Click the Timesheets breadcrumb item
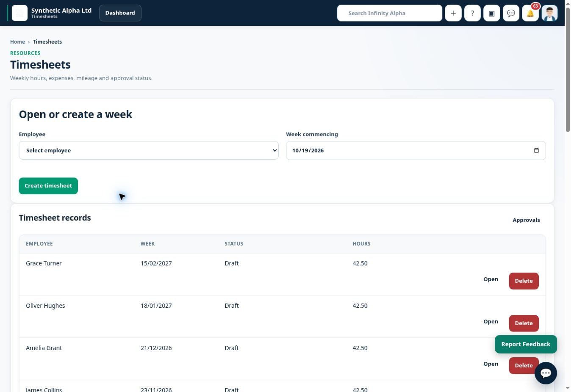Screen dimensions: 571x392 [47, 41]
